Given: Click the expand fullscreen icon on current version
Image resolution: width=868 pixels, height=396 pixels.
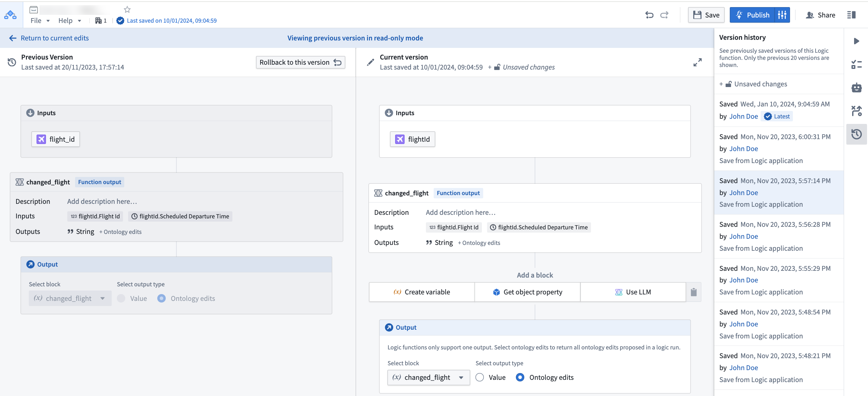Looking at the screenshot, I should click(x=698, y=62).
